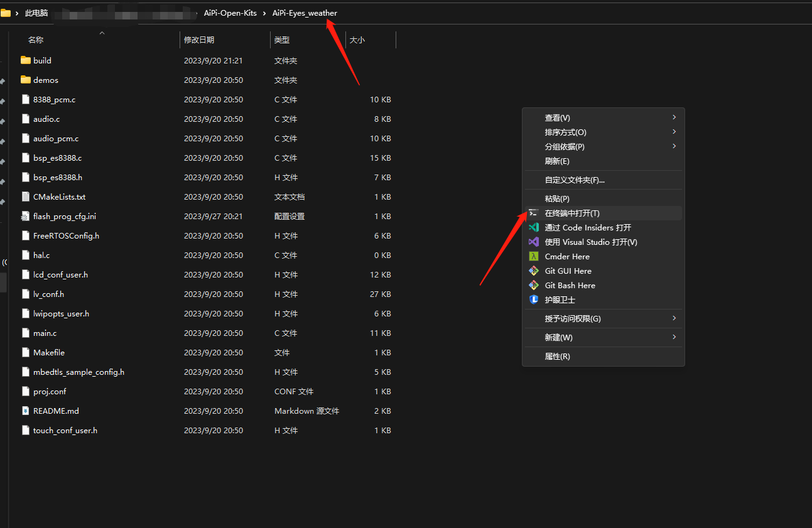Sort by 名称 column header
This screenshot has width=812, height=528.
[36, 40]
